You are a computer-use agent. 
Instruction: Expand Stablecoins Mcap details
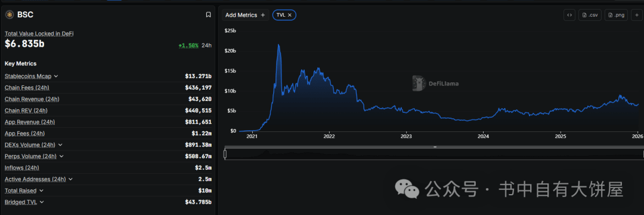56,76
